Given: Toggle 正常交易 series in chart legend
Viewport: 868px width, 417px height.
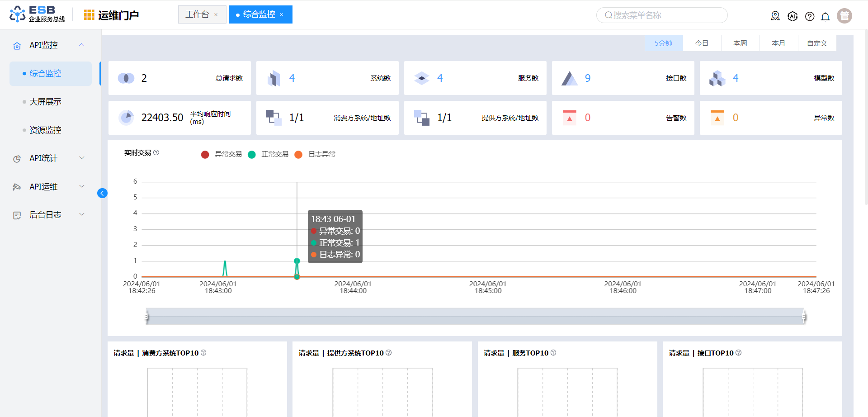Looking at the screenshot, I should point(268,154).
